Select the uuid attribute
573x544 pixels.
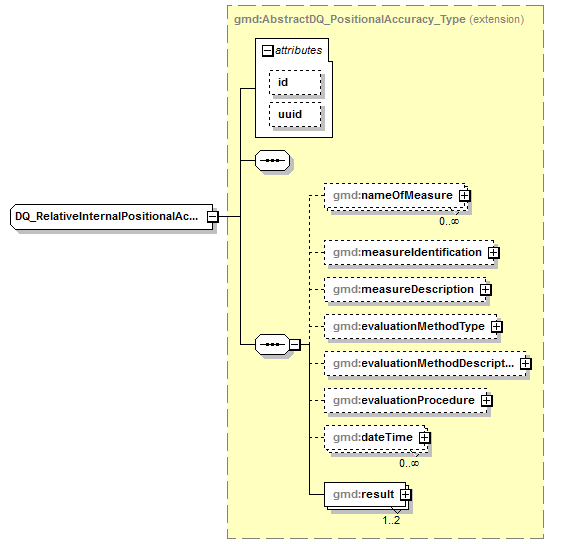coord(295,115)
